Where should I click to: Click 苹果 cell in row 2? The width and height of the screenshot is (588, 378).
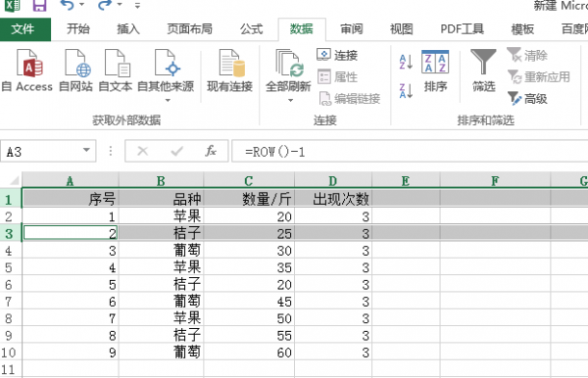[x=162, y=216]
